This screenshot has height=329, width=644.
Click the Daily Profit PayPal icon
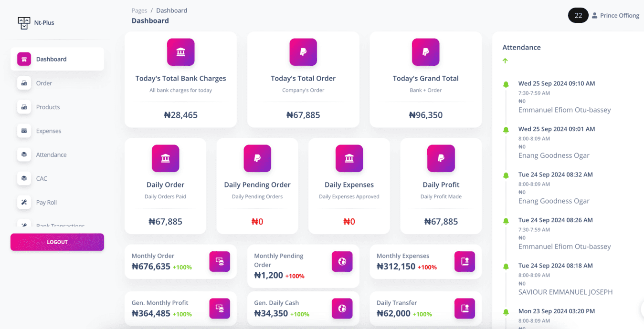[441, 158]
